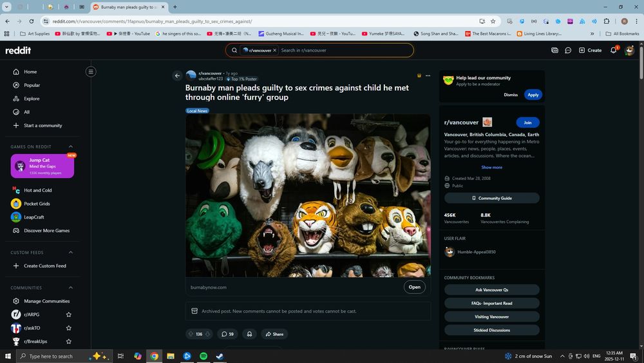Image resolution: width=644 pixels, height=363 pixels.
Task: Click Apply to be a moderator
Action: point(533,95)
